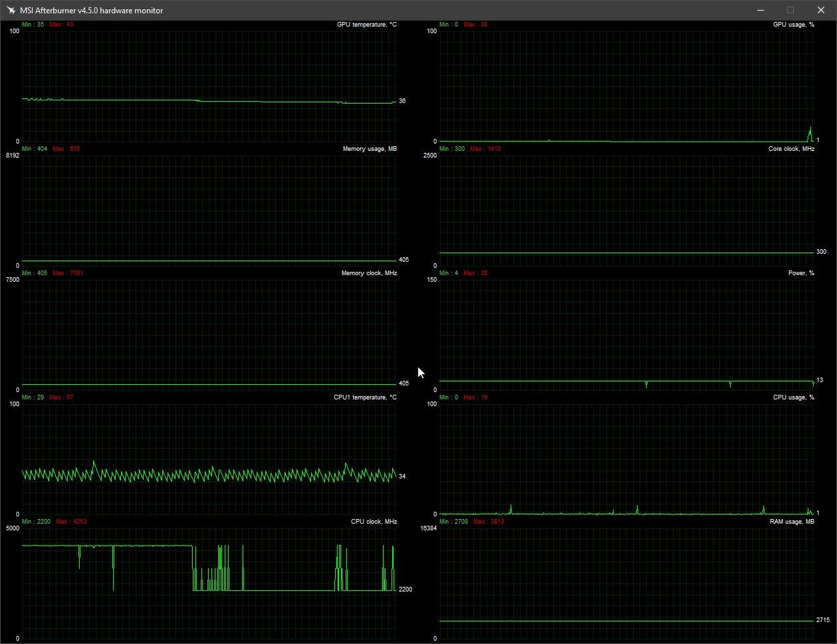The image size is (837, 644).
Task: Click the 'CPU usage, %' graph title
Action: [x=794, y=397]
